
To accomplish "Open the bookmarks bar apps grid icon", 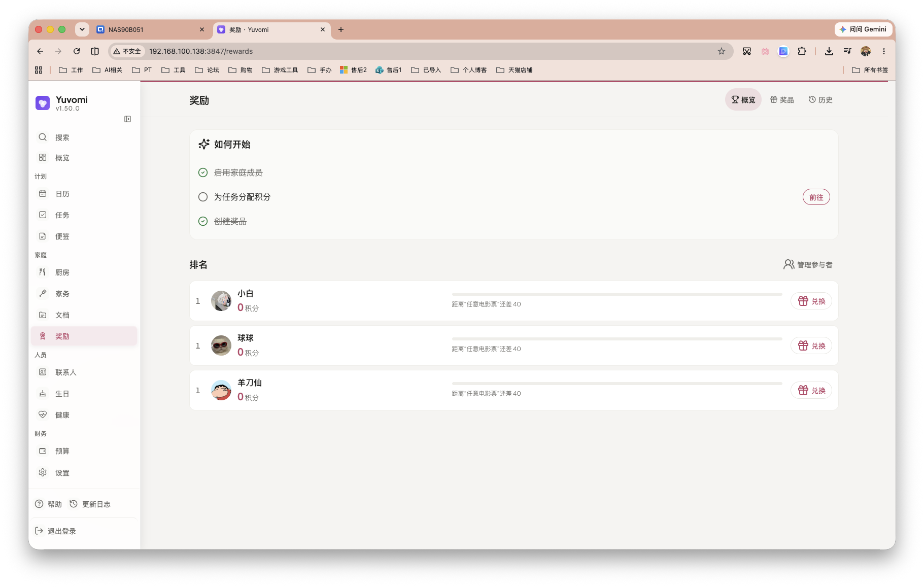I will pyautogui.click(x=39, y=70).
